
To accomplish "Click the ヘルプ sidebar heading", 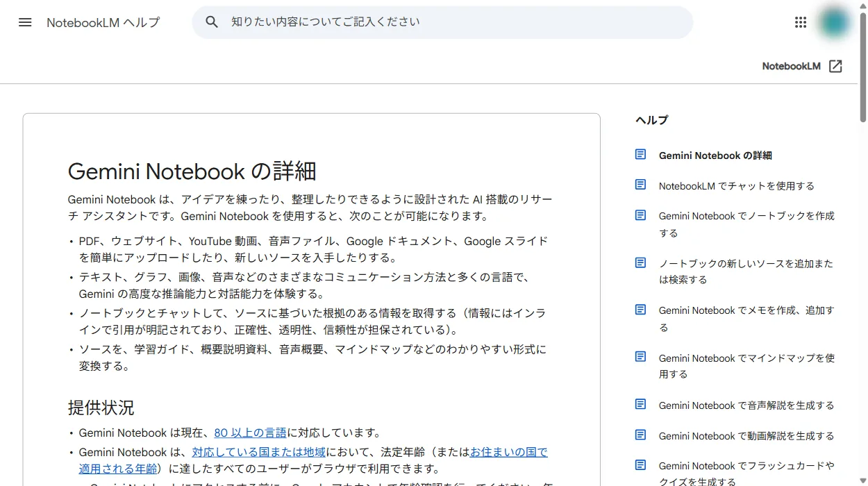I will (x=651, y=120).
